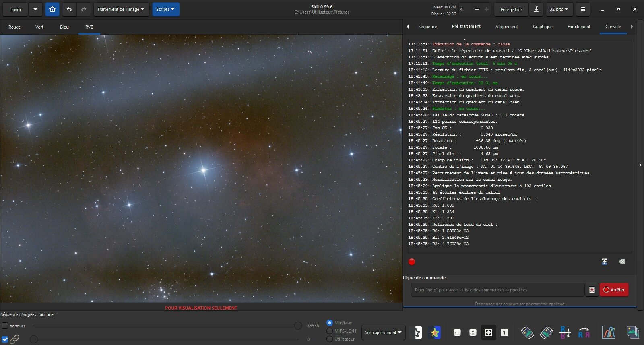644x345 pixels.
Task: Go to the home working directory icon
Action: (x=52, y=9)
